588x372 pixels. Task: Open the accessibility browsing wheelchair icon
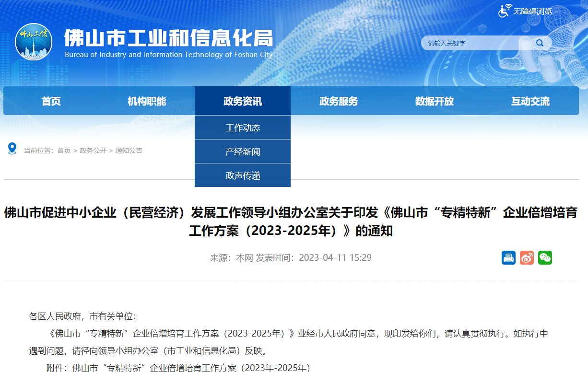[505, 11]
